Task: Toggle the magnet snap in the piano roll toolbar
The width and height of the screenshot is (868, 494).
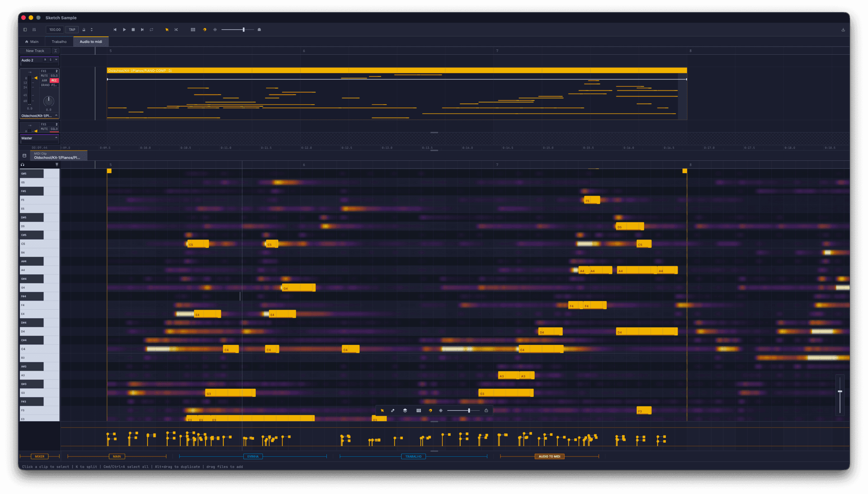Action: [x=430, y=411]
